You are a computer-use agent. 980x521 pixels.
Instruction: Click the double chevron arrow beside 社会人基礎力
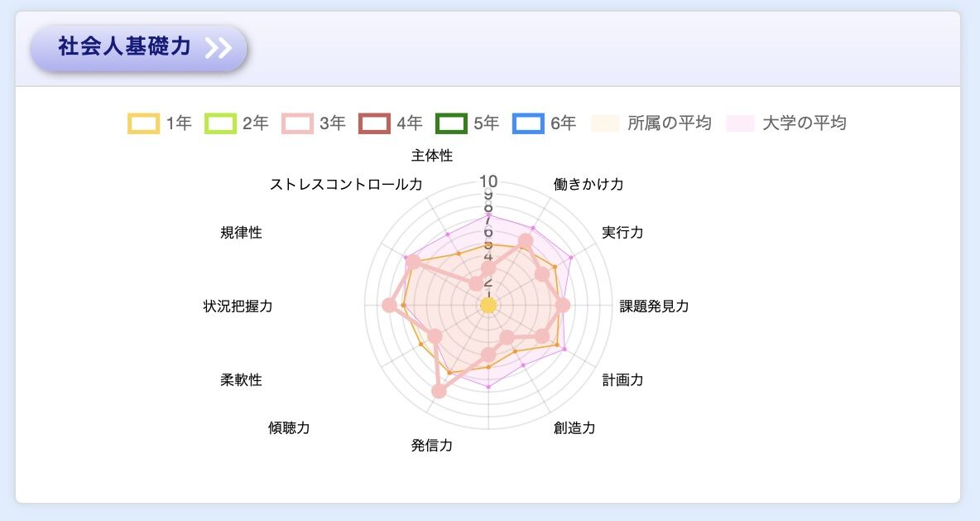(218, 48)
